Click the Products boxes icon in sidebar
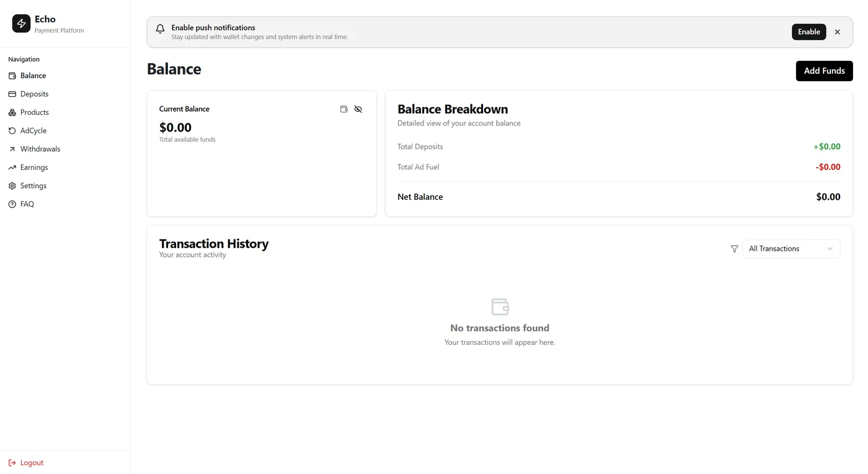Screen dimensions: 868x474 (x=12, y=112)
